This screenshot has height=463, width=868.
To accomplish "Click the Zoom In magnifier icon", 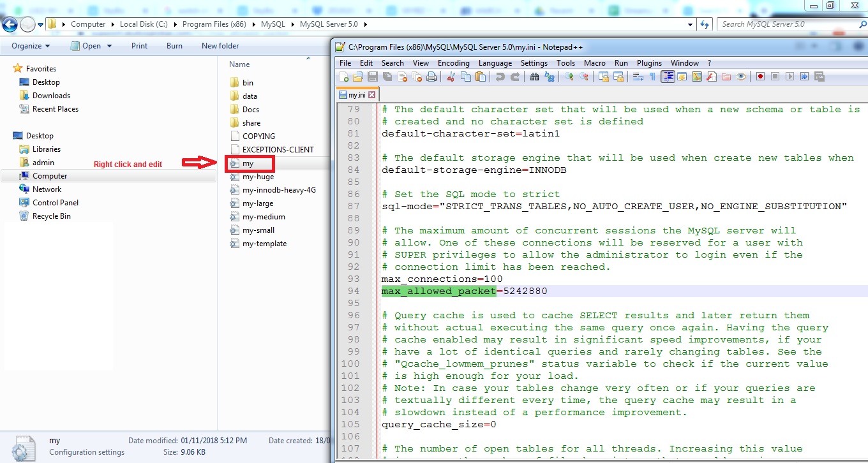I will point(569,77).
